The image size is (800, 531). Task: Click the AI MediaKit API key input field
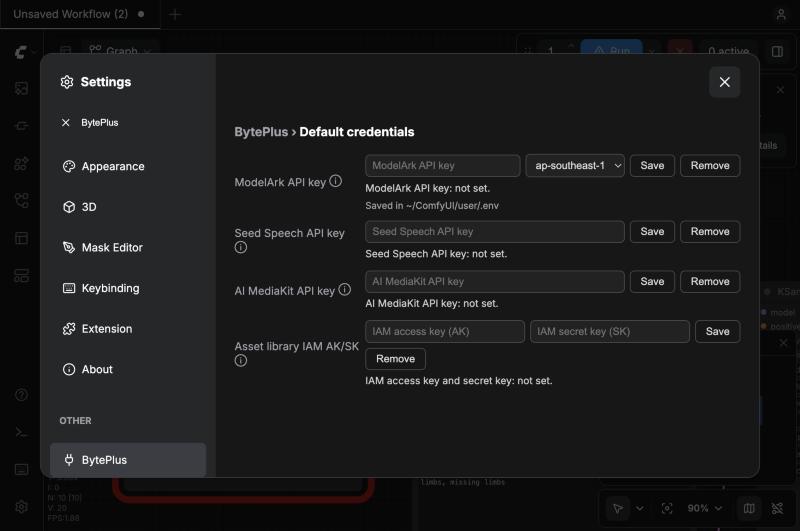pos(494,282)
